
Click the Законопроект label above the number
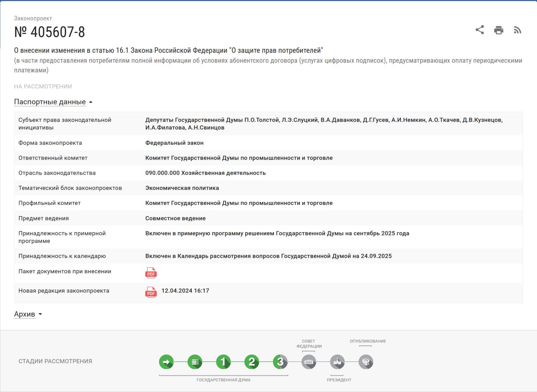33,18
